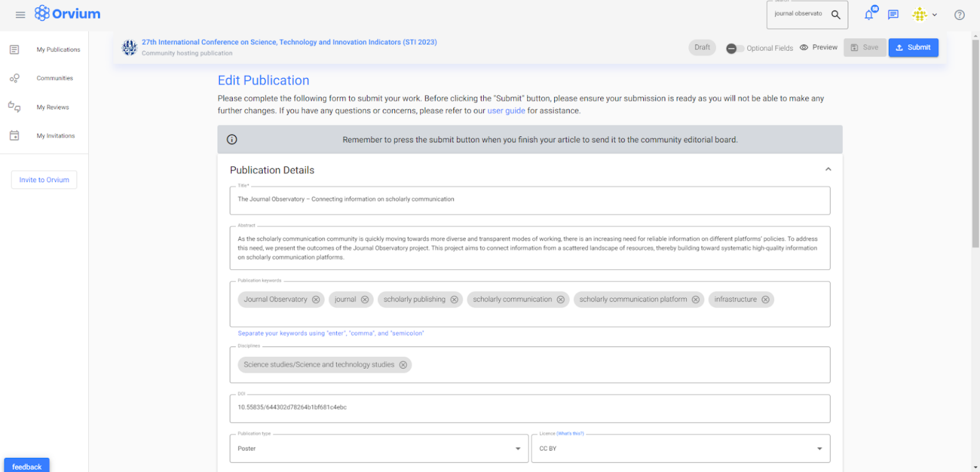The height and width of the screenshot is (472, 980).
Task: Go to the Orvium home logo
Action: (x=67, y=14)
